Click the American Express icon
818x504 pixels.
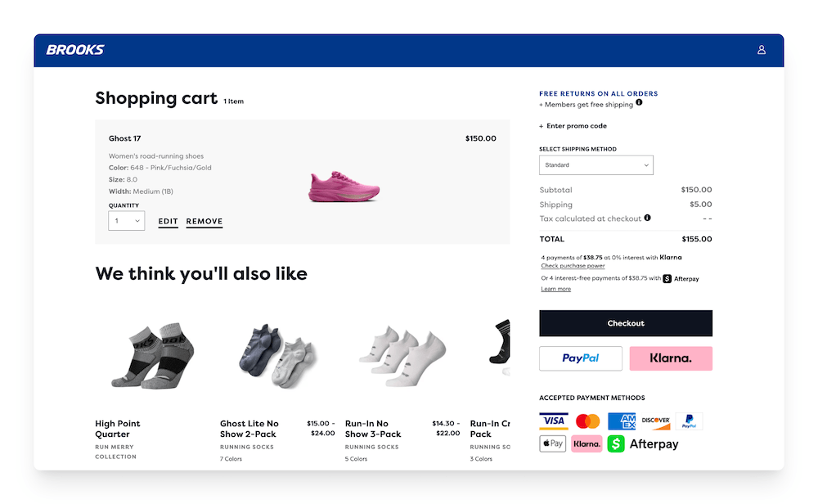click(622, 421)
